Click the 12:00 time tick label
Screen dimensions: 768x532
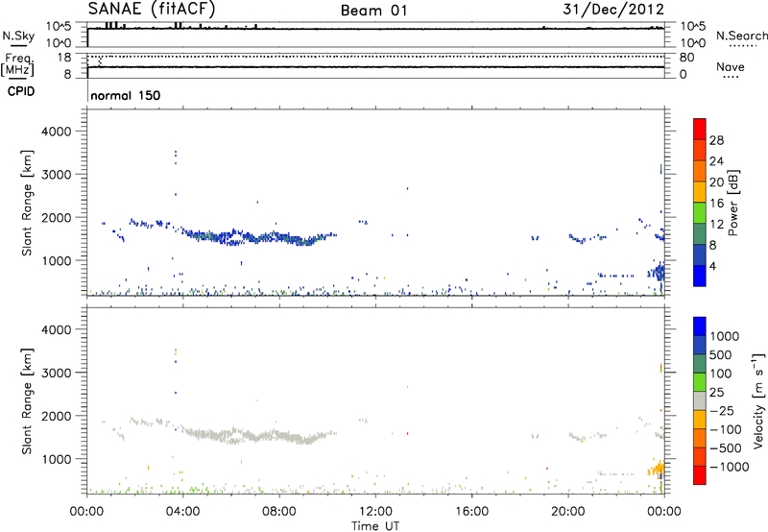tap(375, 512)
